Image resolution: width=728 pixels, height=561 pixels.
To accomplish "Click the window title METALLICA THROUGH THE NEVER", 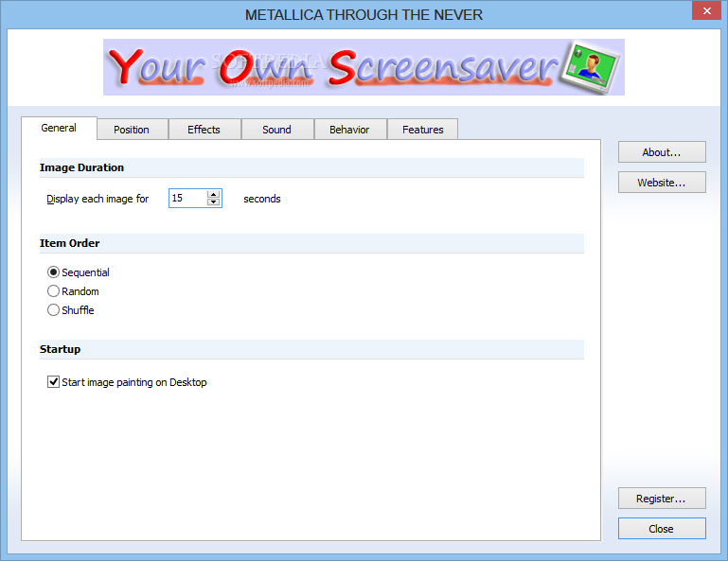I will pos(364,15).
